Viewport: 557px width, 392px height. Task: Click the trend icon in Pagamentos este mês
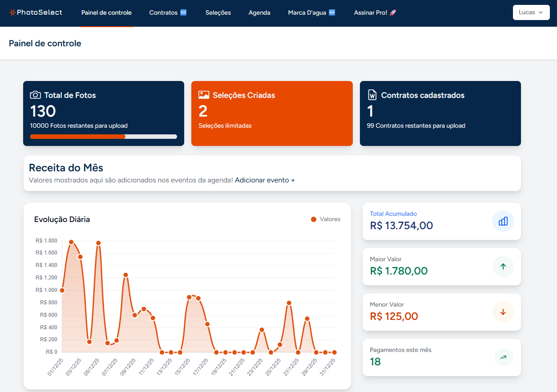point(503,357)
